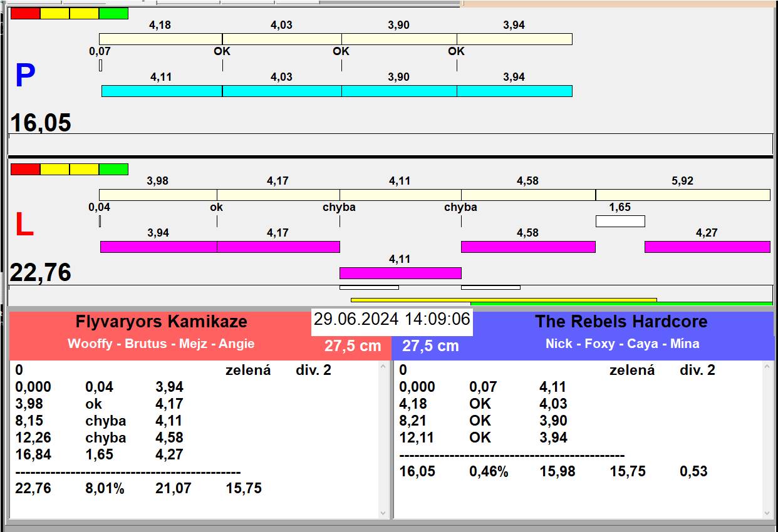
Task: Click the red L lane label
Action: (24, 225)
